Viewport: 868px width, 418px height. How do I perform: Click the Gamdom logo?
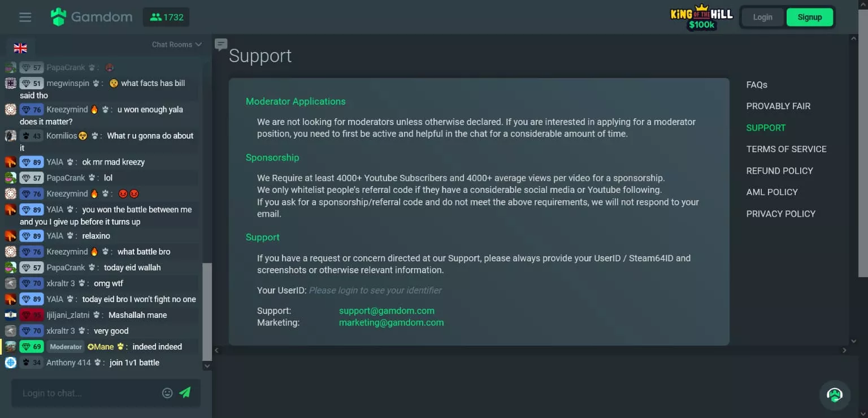(91, 17)
